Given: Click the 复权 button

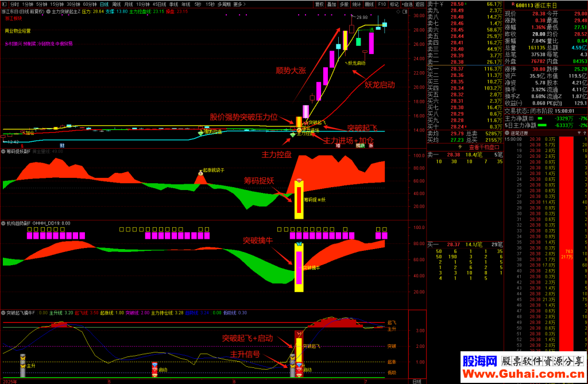Looking at the screenshot, I should point(319,4).
